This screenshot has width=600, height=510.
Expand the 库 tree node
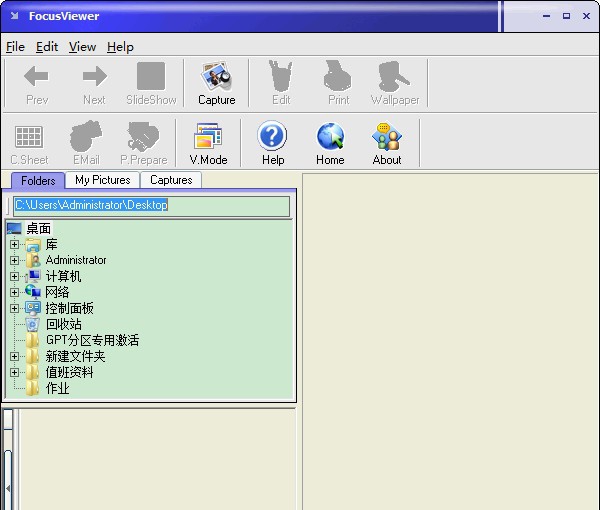click(14, 244)
